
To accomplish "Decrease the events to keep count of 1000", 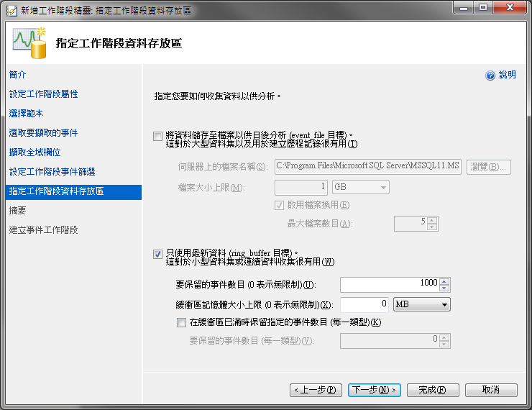I will coord(444,288).
